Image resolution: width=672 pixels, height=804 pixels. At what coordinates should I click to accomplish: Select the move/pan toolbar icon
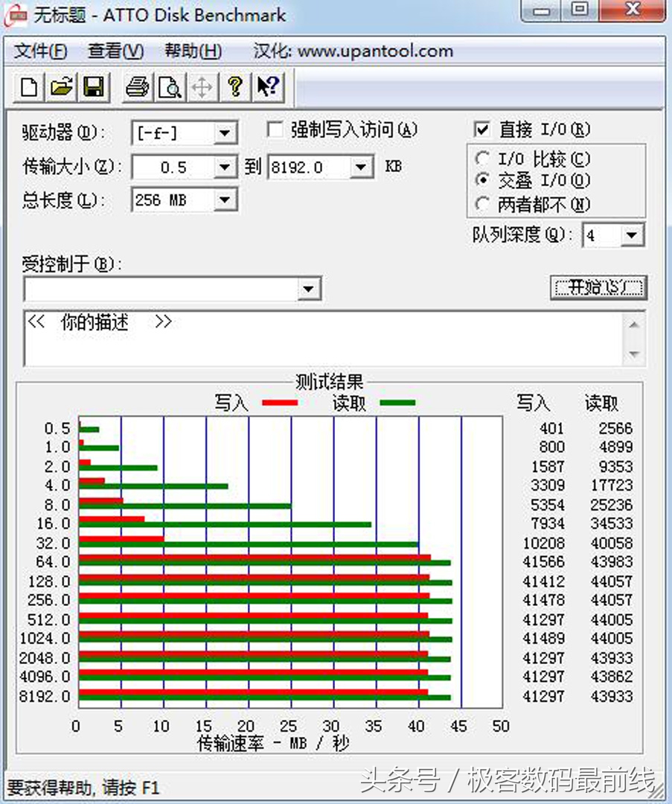coord(202,87)
